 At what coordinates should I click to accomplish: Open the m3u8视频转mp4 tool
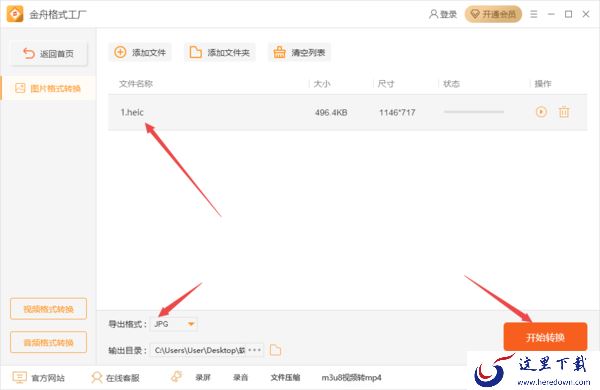(351, 378)
